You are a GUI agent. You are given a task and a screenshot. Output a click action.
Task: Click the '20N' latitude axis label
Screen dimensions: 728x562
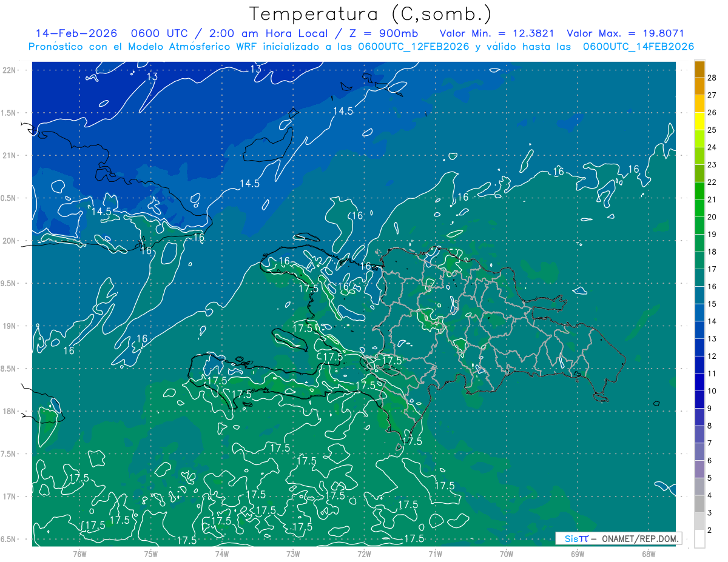[9, 241]
